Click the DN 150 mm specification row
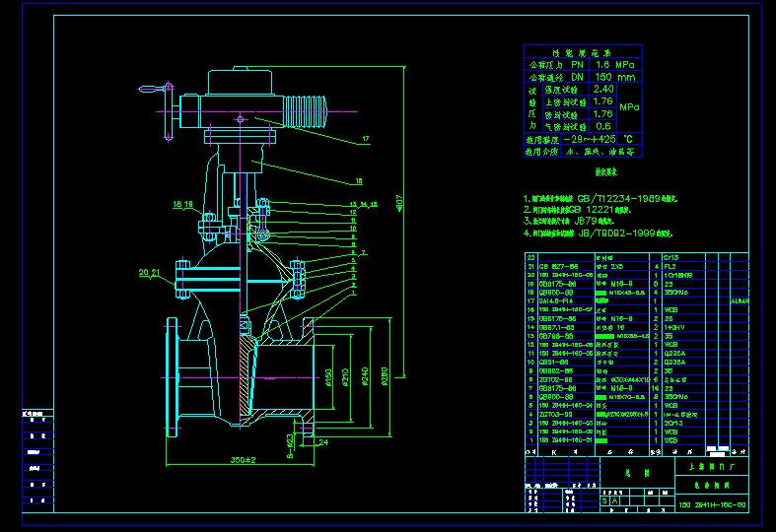This screenshot has width=776, height=532. click(582, 77)
